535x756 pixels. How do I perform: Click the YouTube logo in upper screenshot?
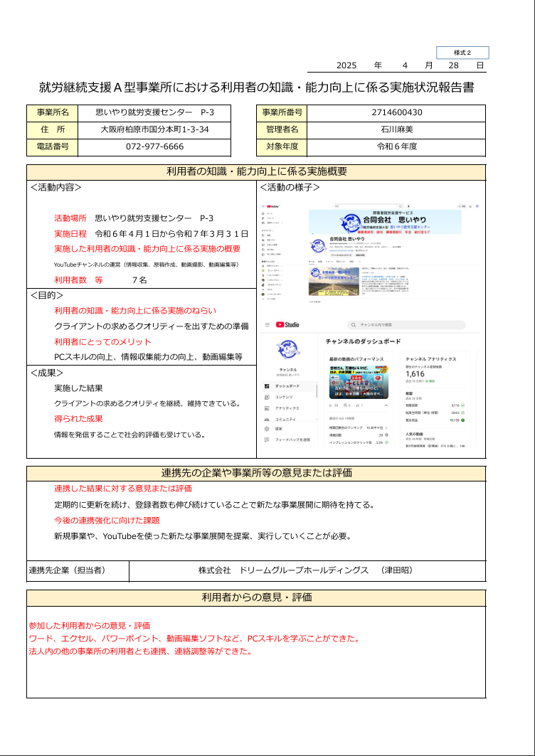tap(275, 206)
